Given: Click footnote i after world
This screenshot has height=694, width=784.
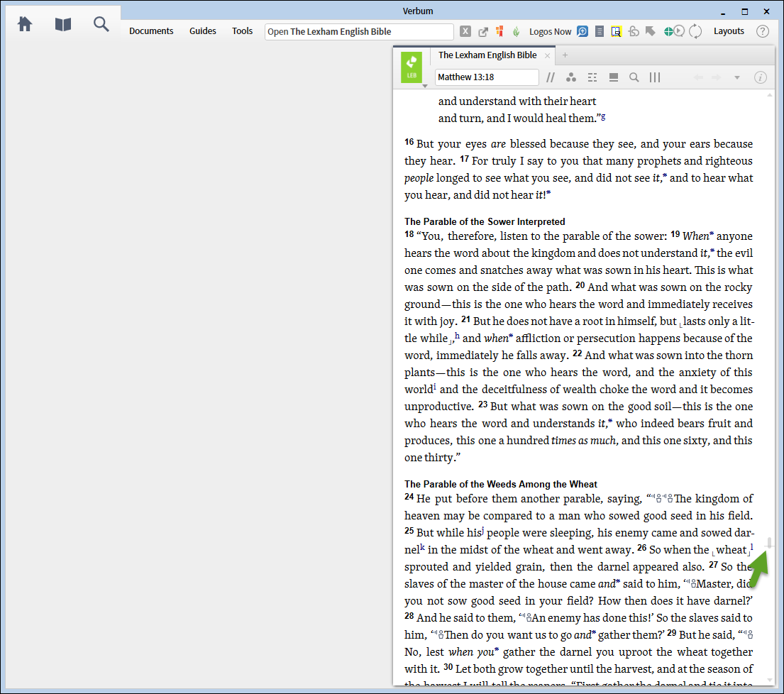Looking at the screenshot, I should (435, 387).
